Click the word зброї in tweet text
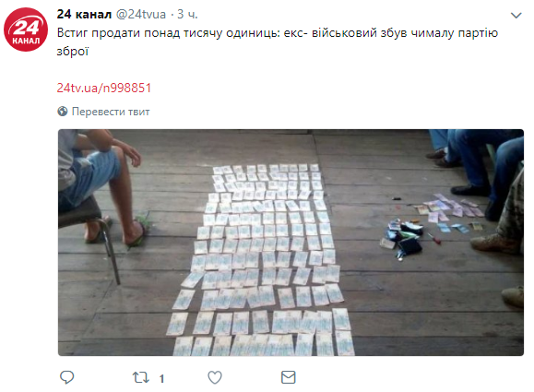 point(73,52)
